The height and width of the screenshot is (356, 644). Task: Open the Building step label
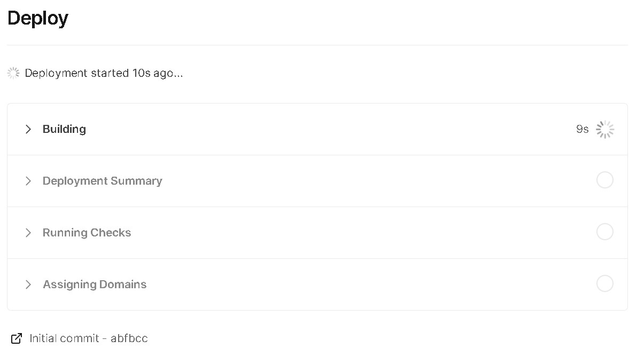pos(64,129)
